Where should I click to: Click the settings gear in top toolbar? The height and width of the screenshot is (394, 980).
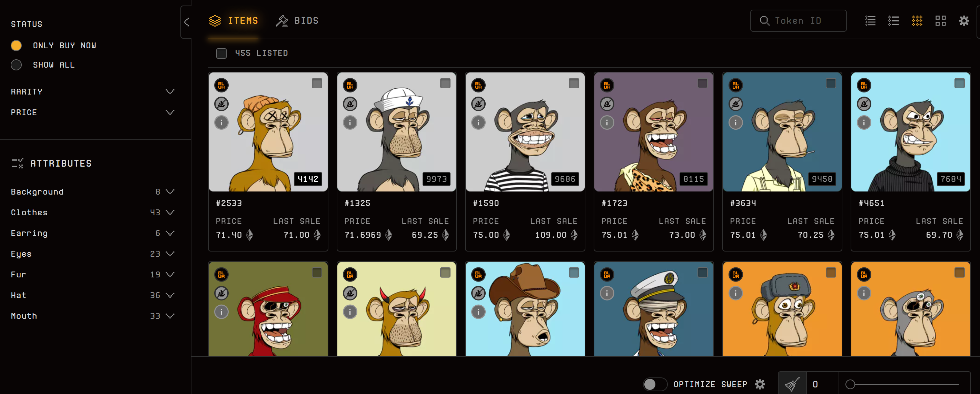coord(964,21)
